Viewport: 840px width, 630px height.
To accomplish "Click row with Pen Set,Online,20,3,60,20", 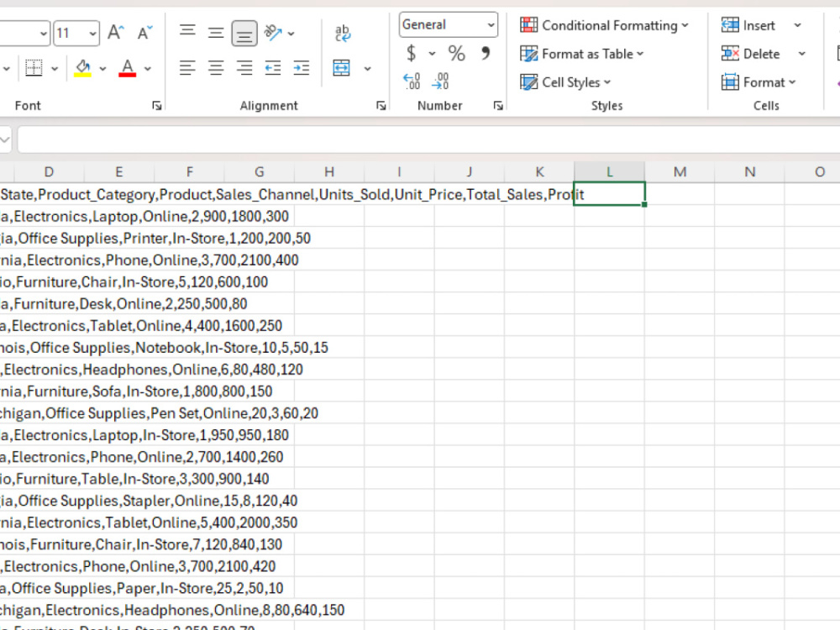I will (x=159, y=413).
